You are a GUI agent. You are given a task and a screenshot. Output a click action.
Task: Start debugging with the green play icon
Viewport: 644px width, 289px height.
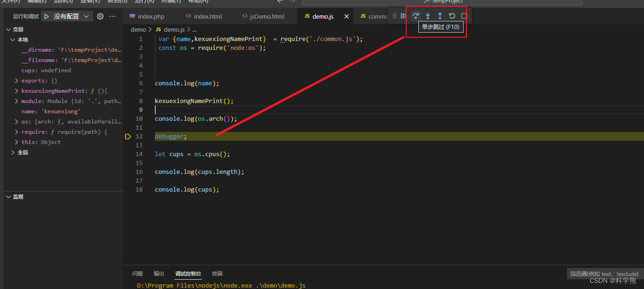[47, 16]
